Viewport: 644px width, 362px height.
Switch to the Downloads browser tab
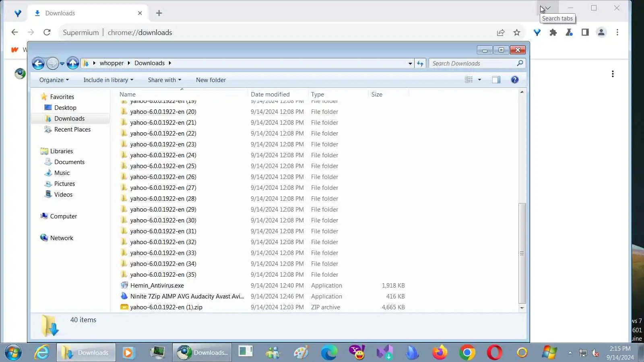point(88,13)
